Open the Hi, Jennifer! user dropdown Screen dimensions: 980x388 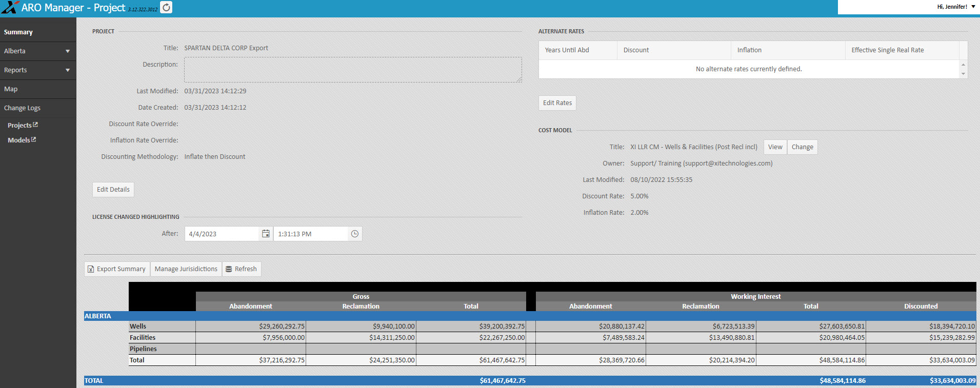pos(956,7)
